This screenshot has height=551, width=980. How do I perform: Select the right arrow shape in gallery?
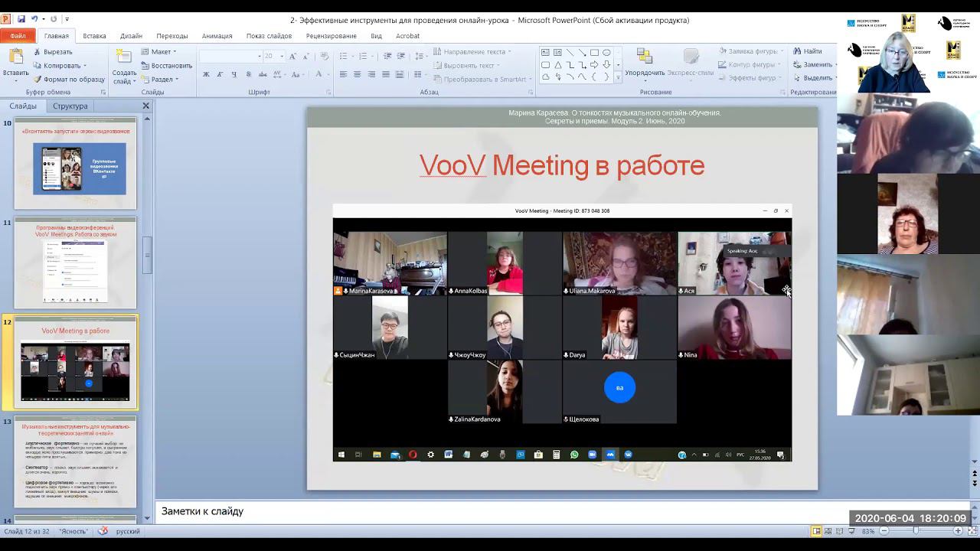click(x=594, y=65)
